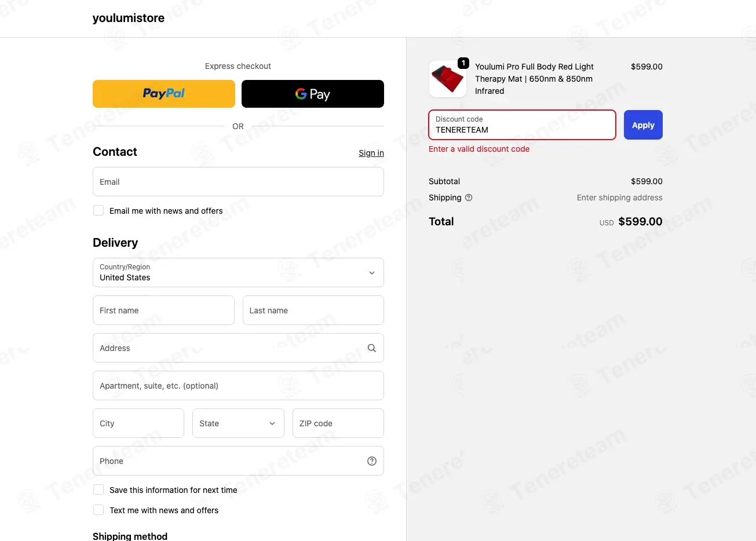This screenshot has height=541, width=756.
Task: Select the First name field
Action: tap(163, 310)
